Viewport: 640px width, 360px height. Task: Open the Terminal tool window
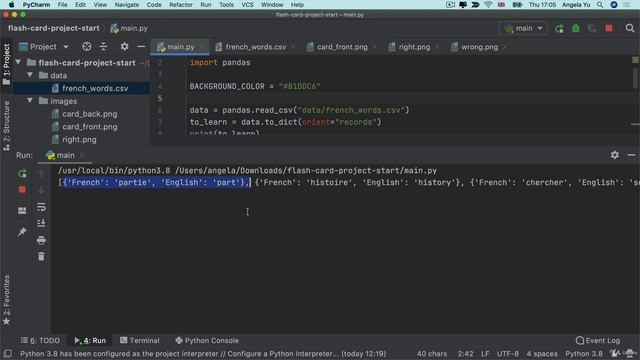coord(140,340)
